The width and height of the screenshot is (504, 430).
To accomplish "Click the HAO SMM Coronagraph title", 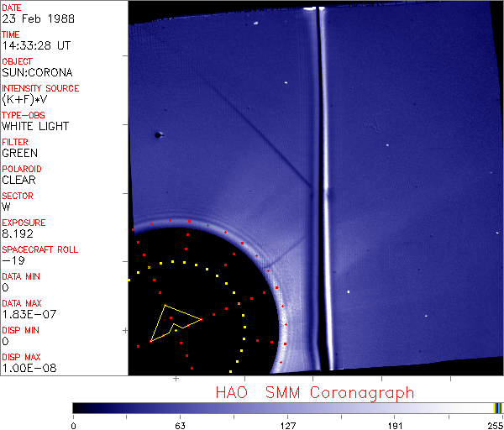I will (315, 393).
